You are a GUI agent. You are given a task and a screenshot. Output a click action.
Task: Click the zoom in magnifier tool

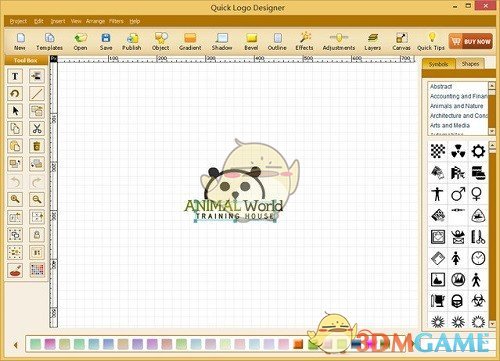tap(15, 199)
